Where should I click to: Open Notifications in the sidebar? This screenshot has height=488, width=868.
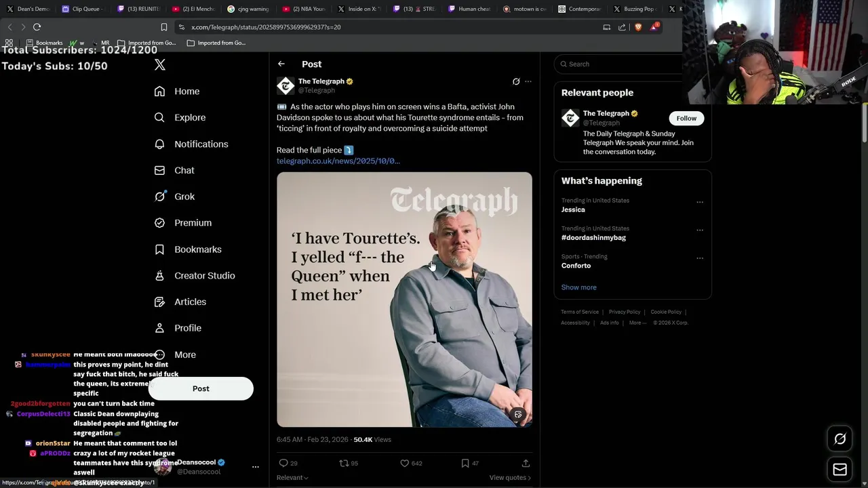[x=191, y=144]
